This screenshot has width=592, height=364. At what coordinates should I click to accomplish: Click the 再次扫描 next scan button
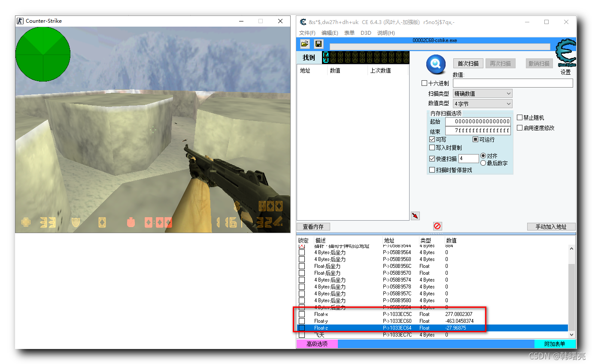tap(501, 64)
